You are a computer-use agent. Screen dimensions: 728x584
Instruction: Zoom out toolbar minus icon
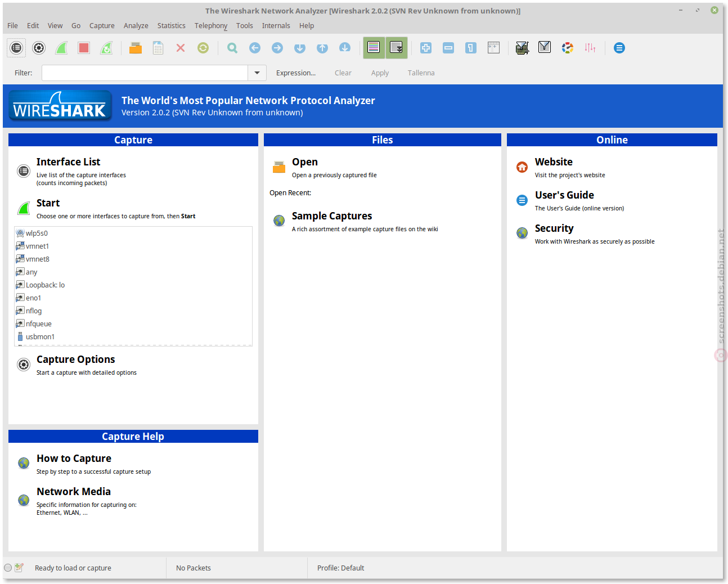[x=448, y=48]
